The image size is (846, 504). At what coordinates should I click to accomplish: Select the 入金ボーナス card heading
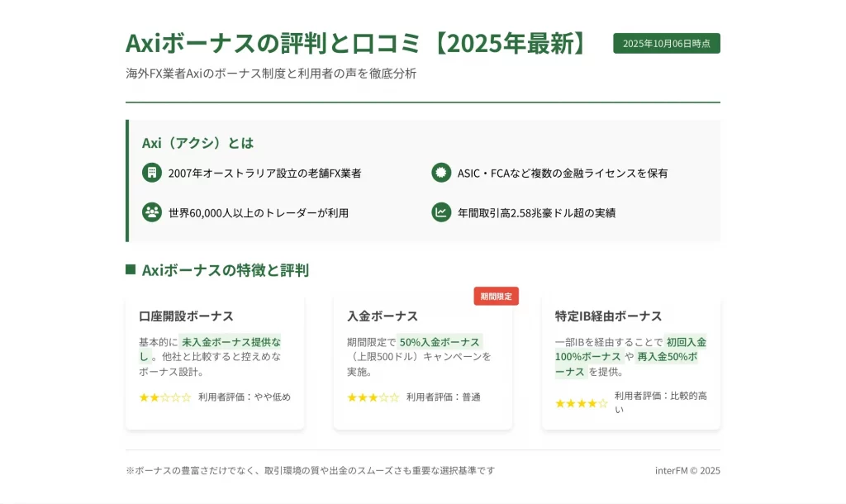click(383, 316)
